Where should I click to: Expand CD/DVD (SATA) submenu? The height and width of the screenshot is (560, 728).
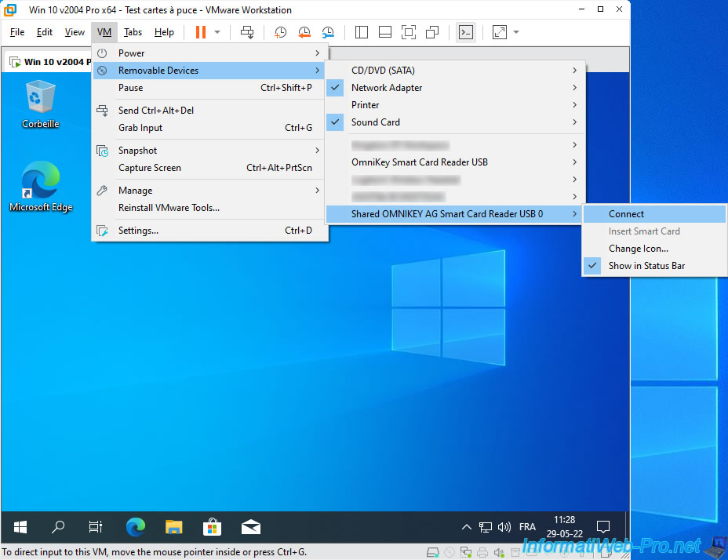tap(455, 70)
